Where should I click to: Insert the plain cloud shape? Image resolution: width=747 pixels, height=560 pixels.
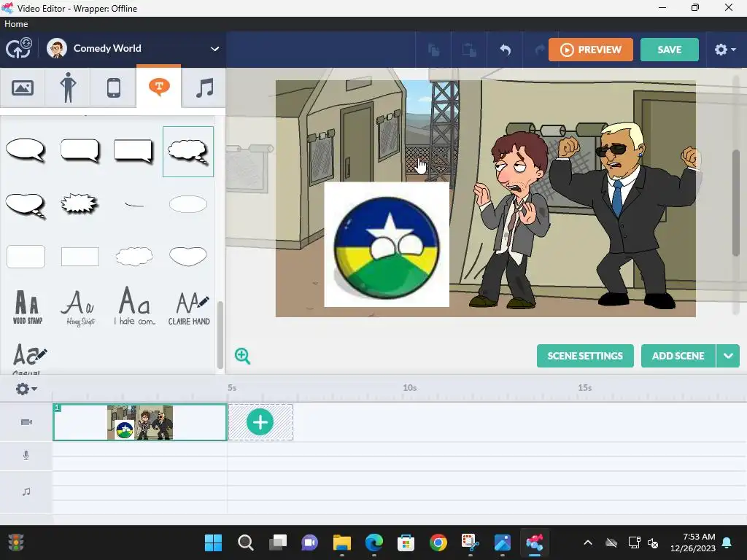point(134,256)
